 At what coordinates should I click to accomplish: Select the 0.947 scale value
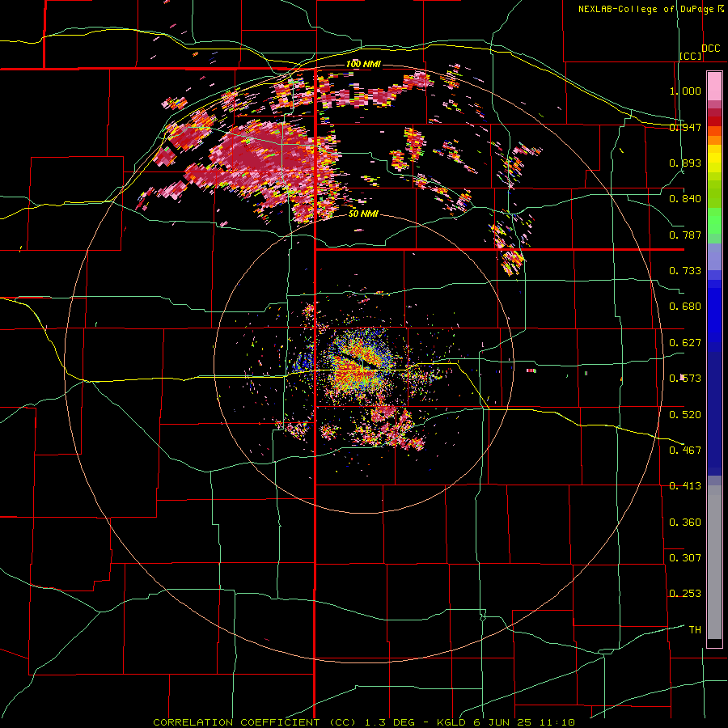685,127
